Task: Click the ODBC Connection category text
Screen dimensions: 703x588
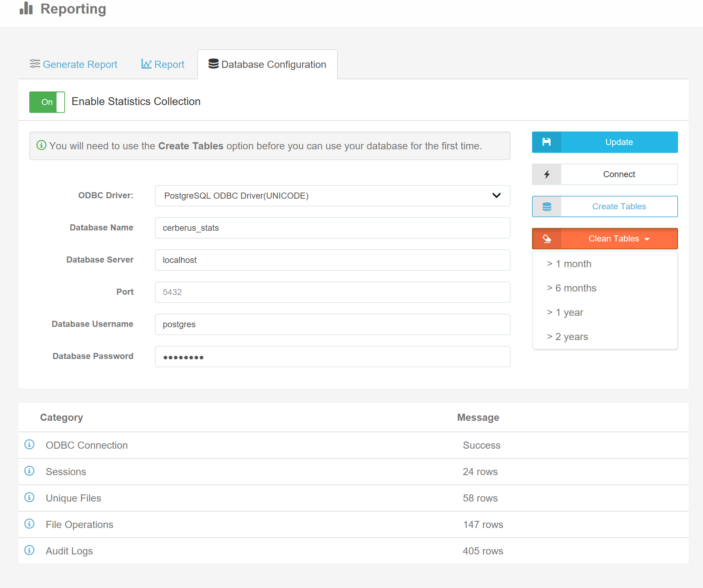Action: click(x=87, y=445)
